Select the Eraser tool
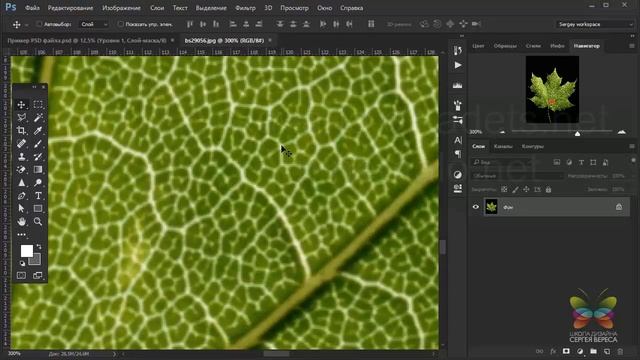Screen dimensions: 640x360 [21, 170]
